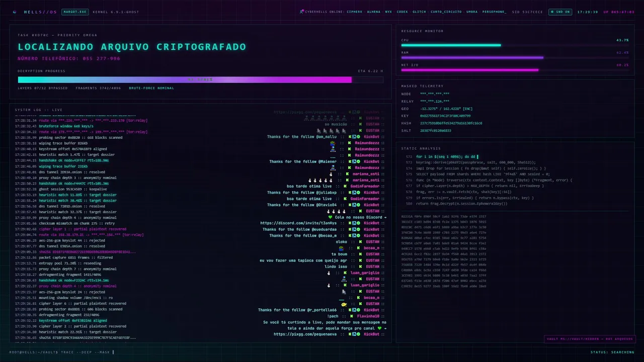Viewport: 644px width, 362px height.
Task: Click the HELLS//OS logo icon
Action: click(x=14, y=12)
